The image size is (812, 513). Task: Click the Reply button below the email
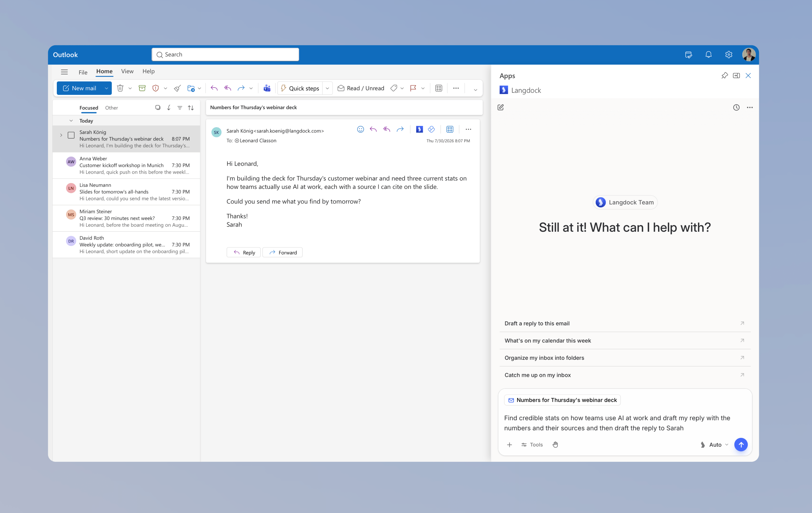coord(243,252)
